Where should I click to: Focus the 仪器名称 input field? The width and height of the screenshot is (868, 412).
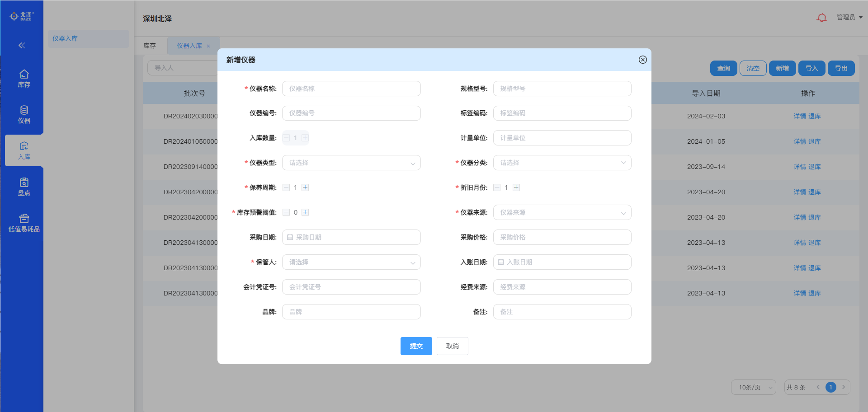(x=351, y=89)
